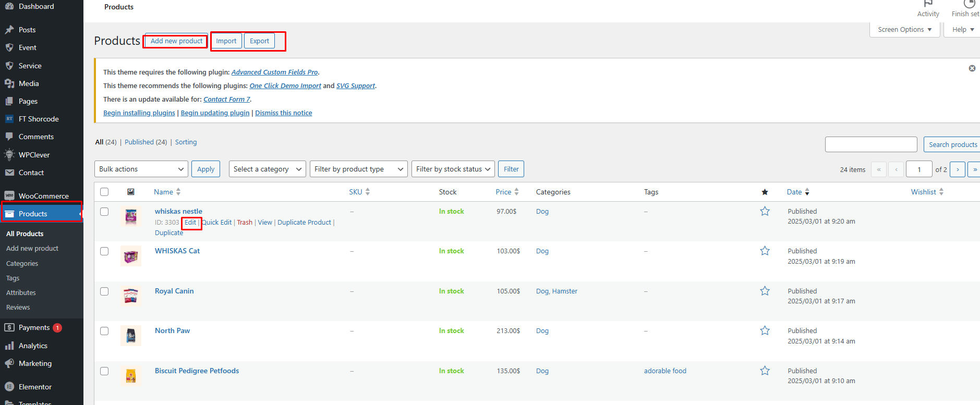Open Event shield icon in sidebar
The height and width of the screenshot is (405, 980).
[9, 47]
